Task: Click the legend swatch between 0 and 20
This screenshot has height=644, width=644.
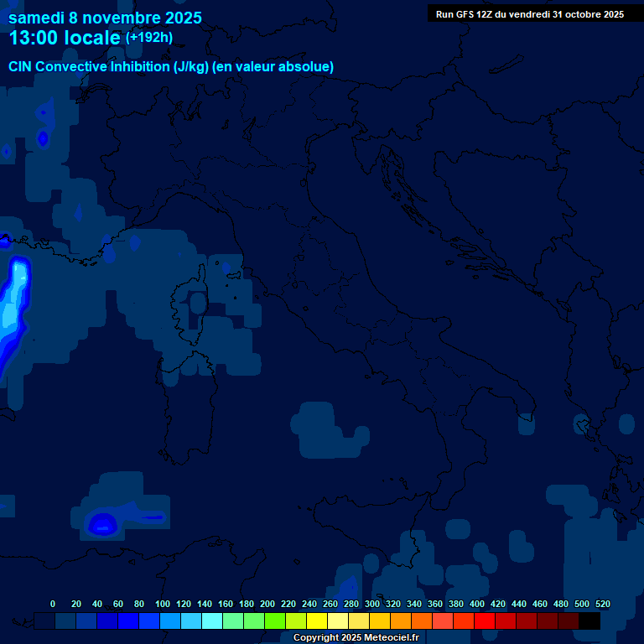Action: click(x=65, y=621)
